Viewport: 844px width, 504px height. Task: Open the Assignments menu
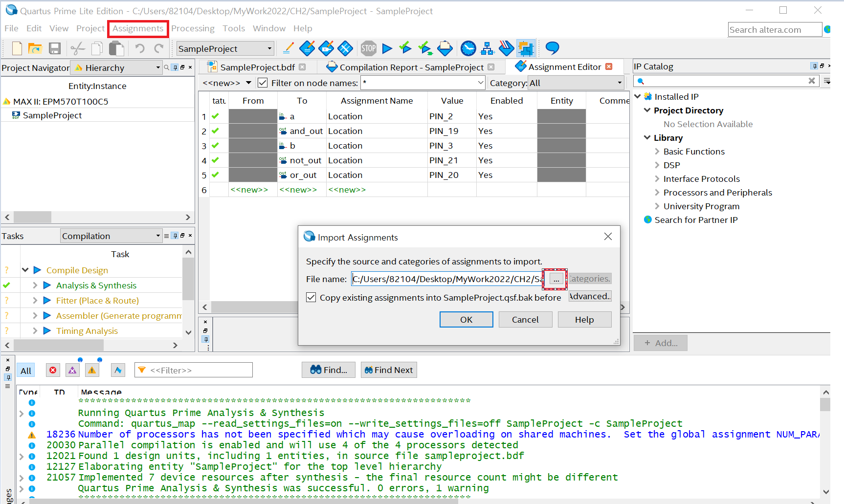pos(138,28)
